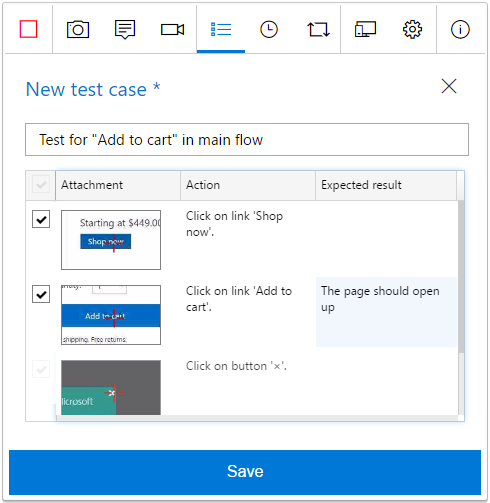
Task: Stop the session with the red square icon
Action: [28, 29]
